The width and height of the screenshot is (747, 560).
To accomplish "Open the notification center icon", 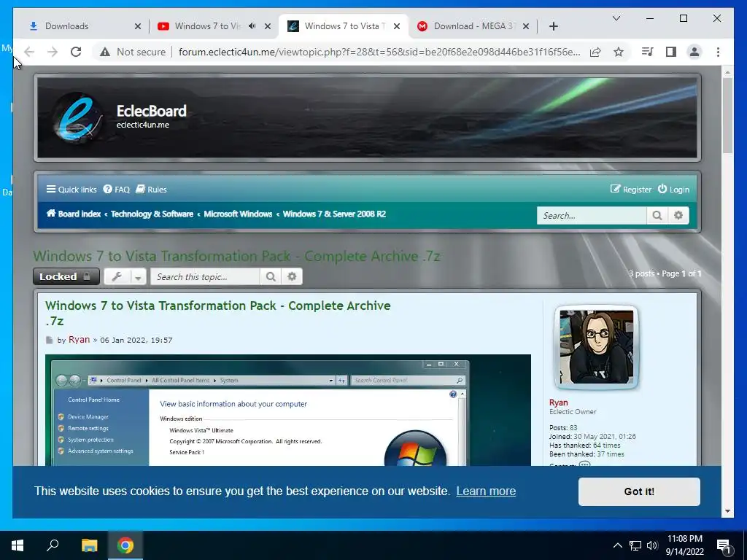I will coord(724,547).
